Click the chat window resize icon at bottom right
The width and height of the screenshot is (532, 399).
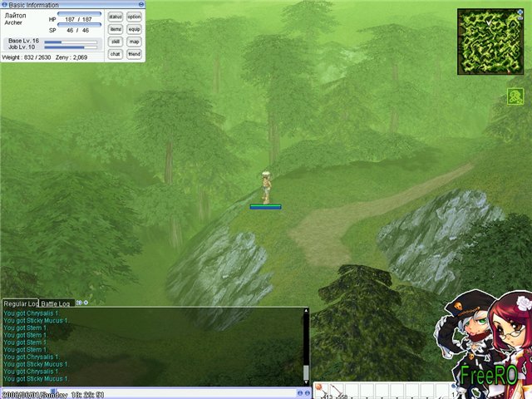click(x=305, y=392)
